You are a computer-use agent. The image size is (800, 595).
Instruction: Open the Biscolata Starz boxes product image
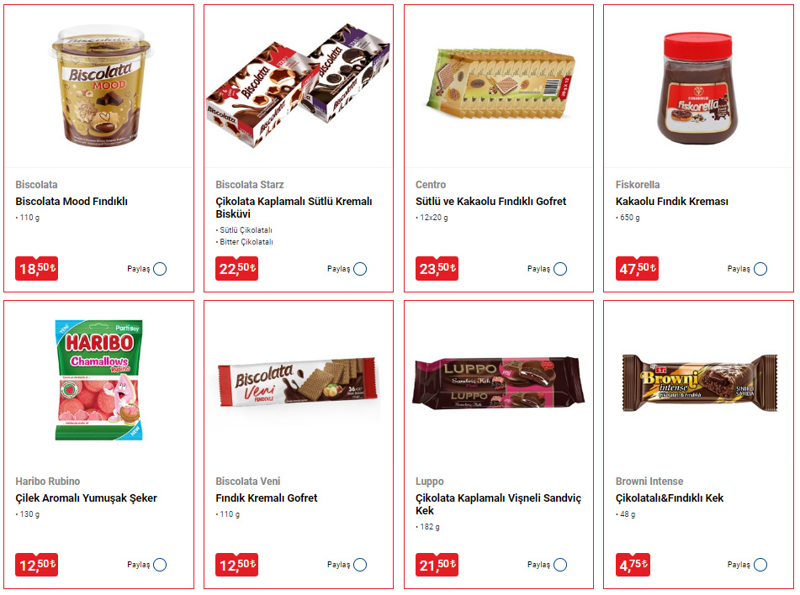click(298, 85)
